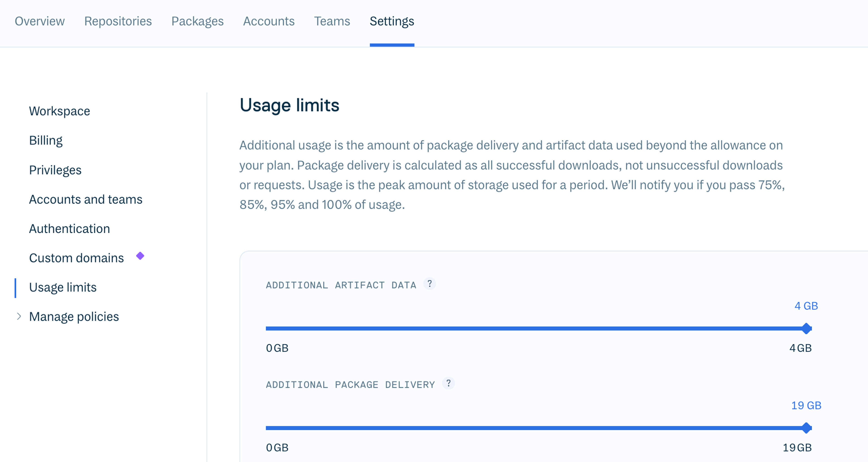
Task: Select the Teams tab
Action: [x=332, y=21]
